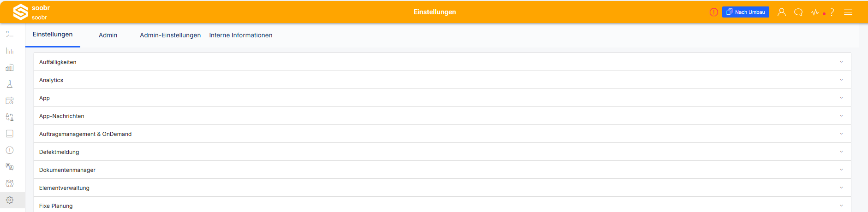Click the activity pulse icon
Screen dimensions: 868x212
815,12
